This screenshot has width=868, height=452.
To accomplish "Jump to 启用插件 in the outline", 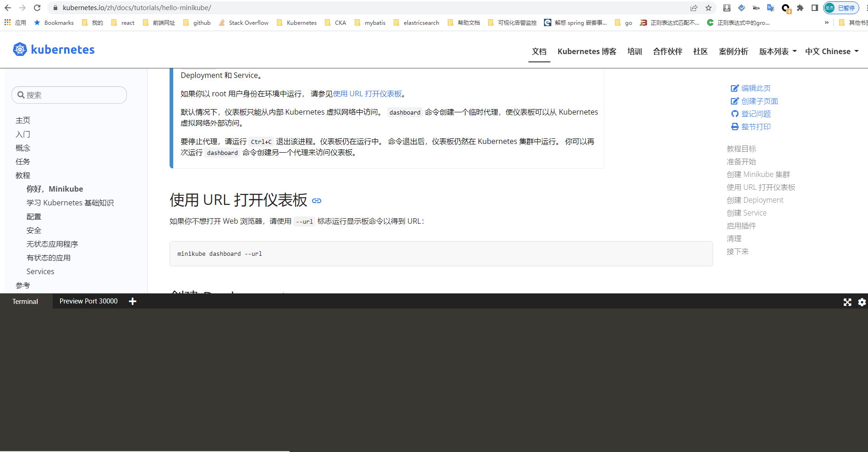I will coord(742,226).
